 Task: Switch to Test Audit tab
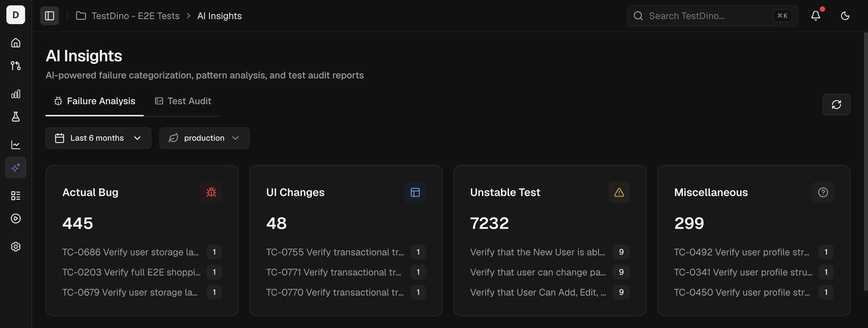point(183,101)
